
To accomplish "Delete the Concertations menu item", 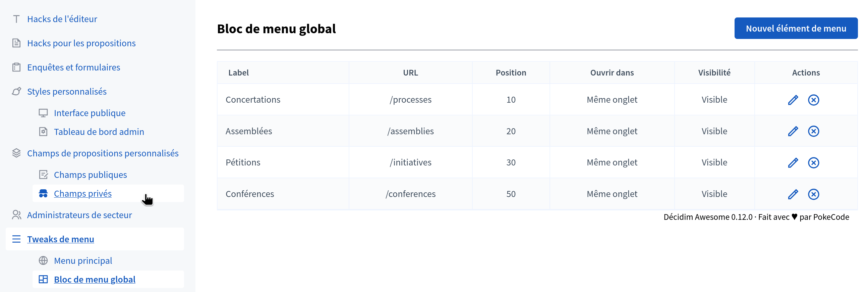I will click(x=813, y=100).
